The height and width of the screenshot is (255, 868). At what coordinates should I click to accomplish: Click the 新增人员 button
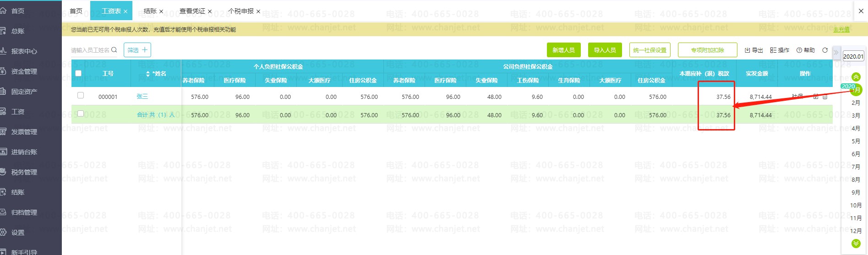click(x=564, y=50)
